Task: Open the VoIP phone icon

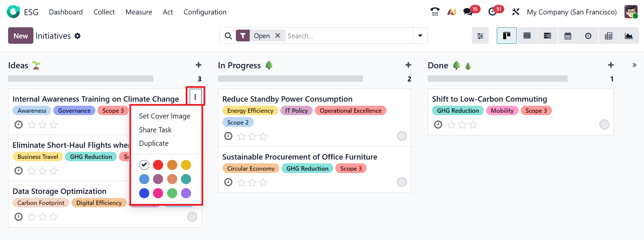Action: (435, 12)
